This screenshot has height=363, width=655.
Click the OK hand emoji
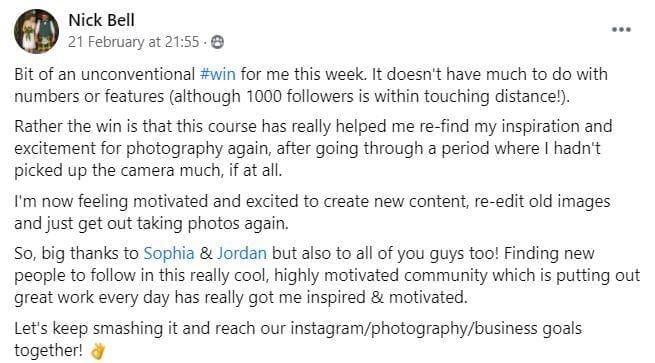tap(98, 351)
